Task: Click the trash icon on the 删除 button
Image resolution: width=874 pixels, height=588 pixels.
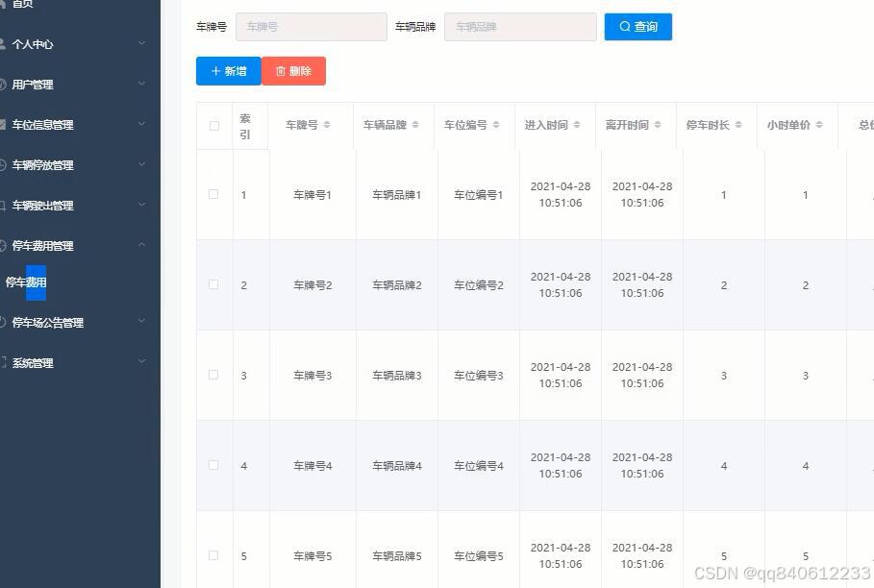Action: click(x=280, y=70)
